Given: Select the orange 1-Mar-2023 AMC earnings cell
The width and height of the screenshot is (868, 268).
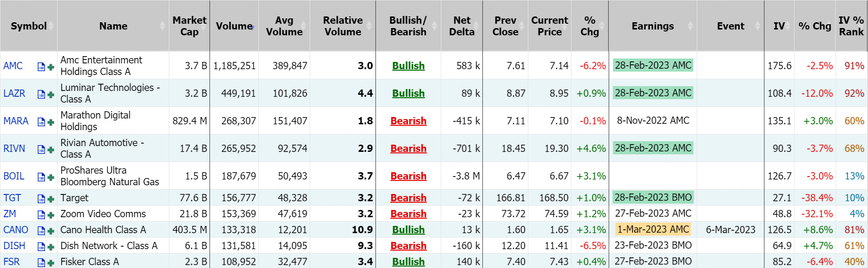Looking at the screenshot, I should pyautogui.click(x=653, y=229).
